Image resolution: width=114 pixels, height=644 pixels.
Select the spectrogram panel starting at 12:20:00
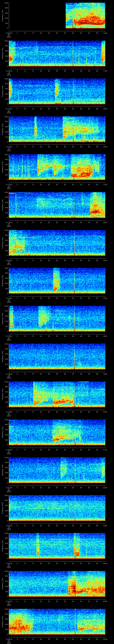point(57,432)
